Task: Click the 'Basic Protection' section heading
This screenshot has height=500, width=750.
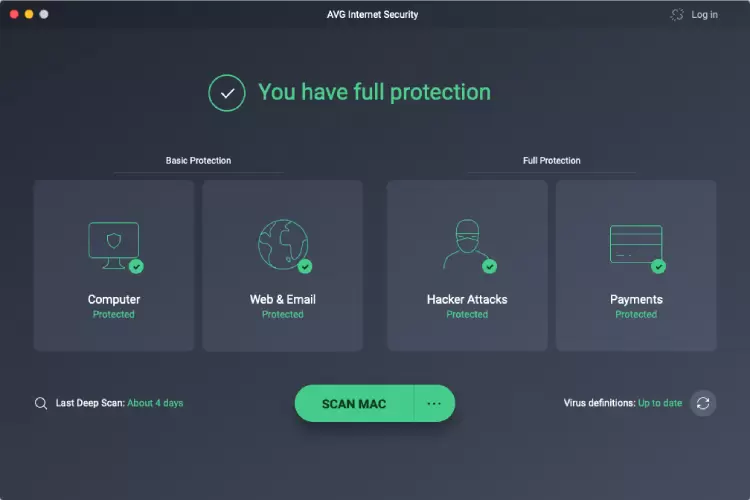Action: pos(198,161)
